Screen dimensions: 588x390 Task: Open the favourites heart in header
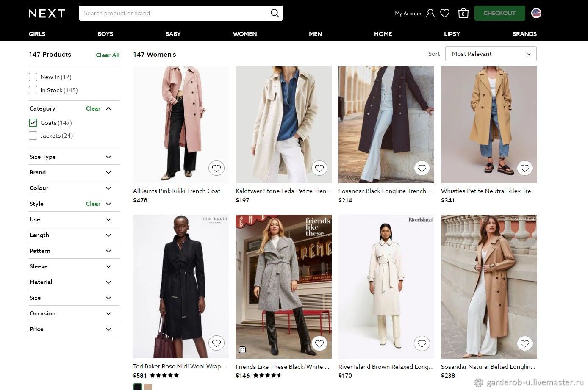coord(445,13)
